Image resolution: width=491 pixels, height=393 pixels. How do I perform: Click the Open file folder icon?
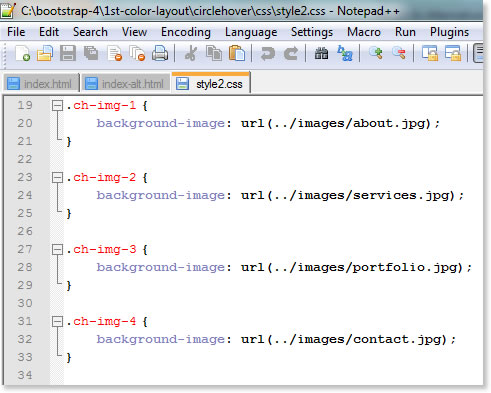[x=45, y=53]
